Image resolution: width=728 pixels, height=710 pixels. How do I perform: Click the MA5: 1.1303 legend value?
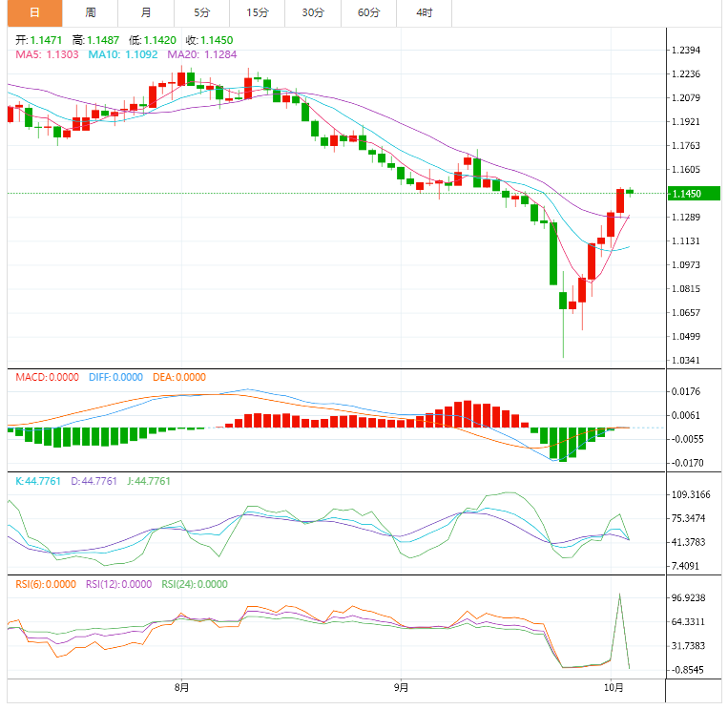47,54
